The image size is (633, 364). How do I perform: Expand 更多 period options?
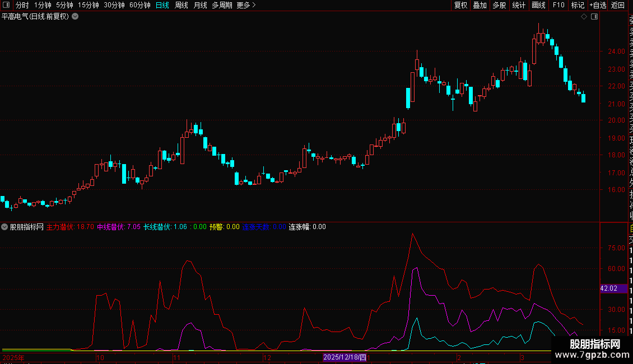246,5
